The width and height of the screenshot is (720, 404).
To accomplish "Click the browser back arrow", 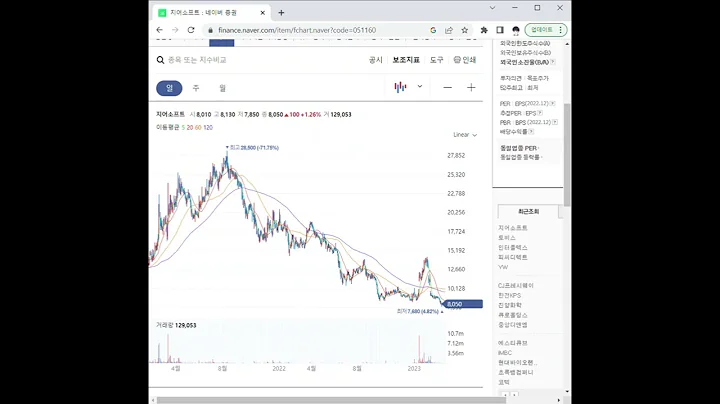I will [x=159, y=30].
